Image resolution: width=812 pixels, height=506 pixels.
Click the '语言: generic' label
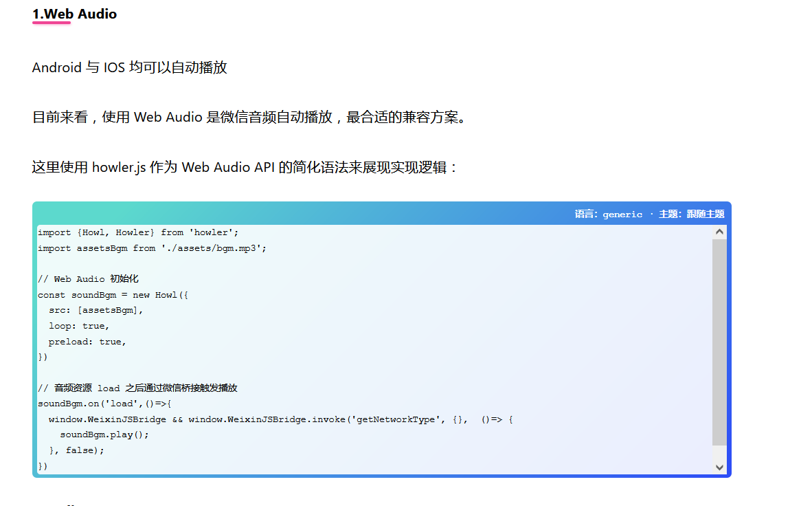click(x=608, y=214)
